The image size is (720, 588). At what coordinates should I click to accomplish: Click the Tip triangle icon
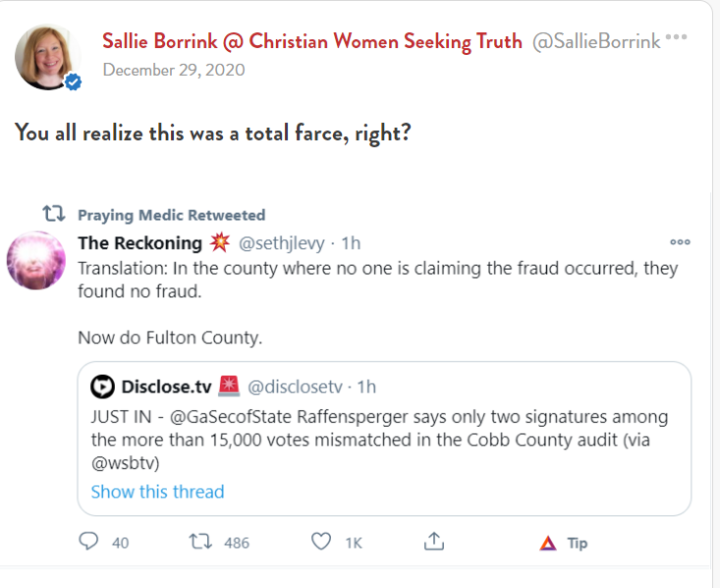click(548, 543)
